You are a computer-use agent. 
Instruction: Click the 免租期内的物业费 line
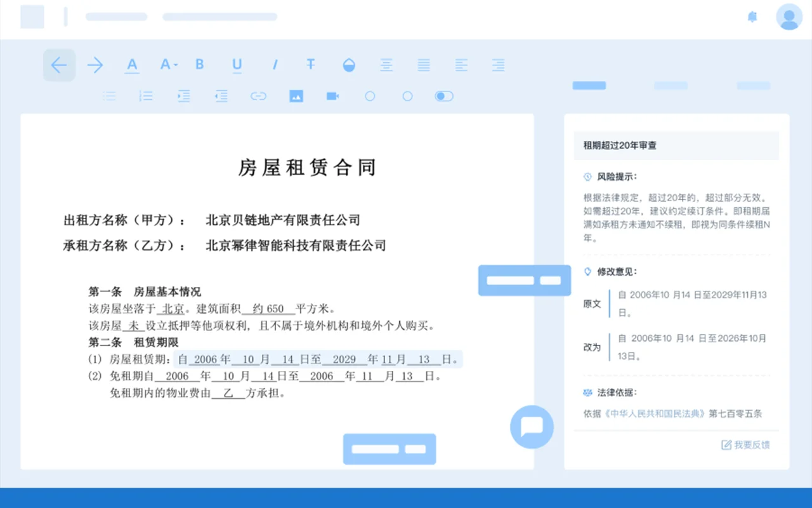pyautogui.click(x=197, y=394)
